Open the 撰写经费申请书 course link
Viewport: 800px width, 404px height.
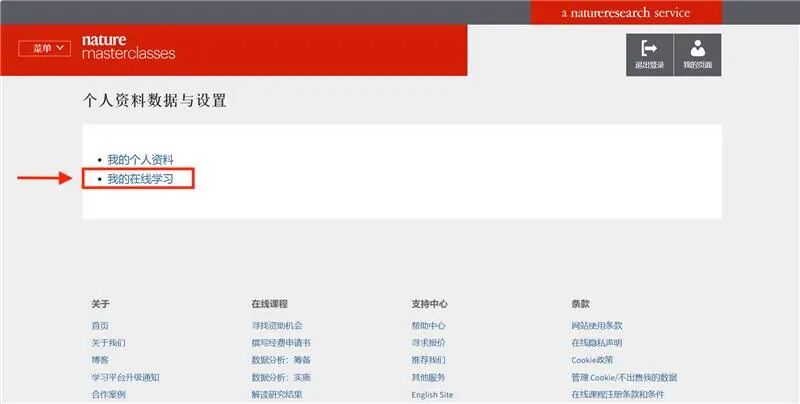pos(281,343)
